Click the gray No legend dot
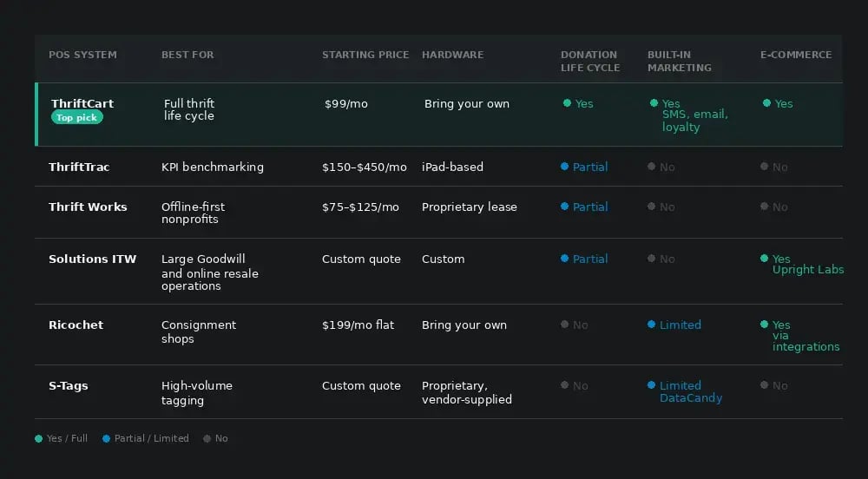Viewport: 868px width, 479px height. coord(207,438)
